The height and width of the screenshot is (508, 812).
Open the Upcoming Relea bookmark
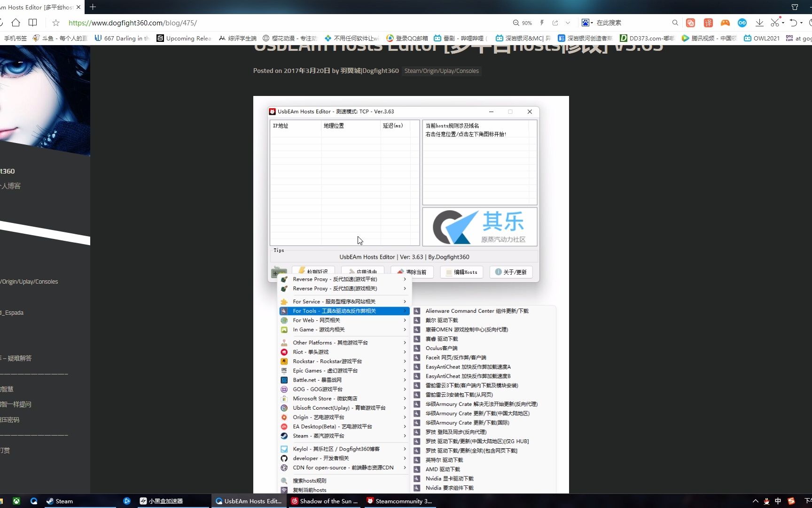pyautogui.click(x=184, y=38)
